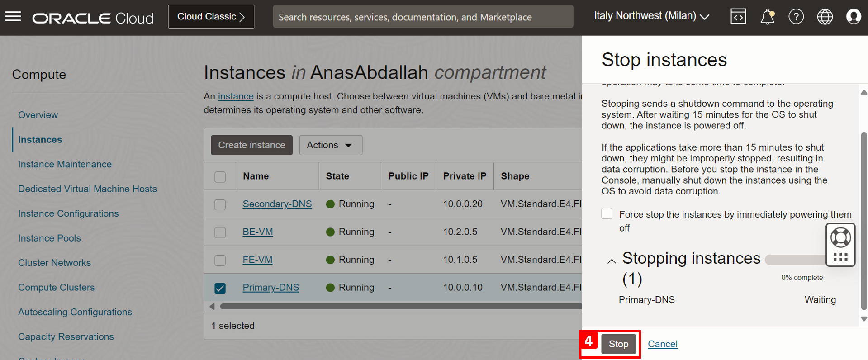Check the Secondary-DNS row checkbox

pos(220,204)
